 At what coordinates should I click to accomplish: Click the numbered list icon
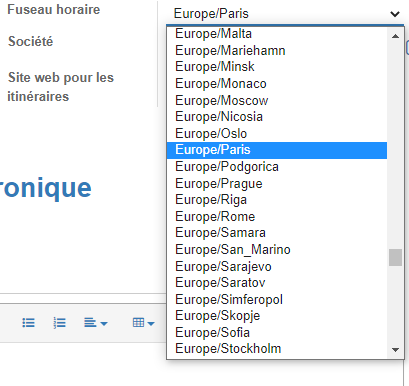[59, 323]
